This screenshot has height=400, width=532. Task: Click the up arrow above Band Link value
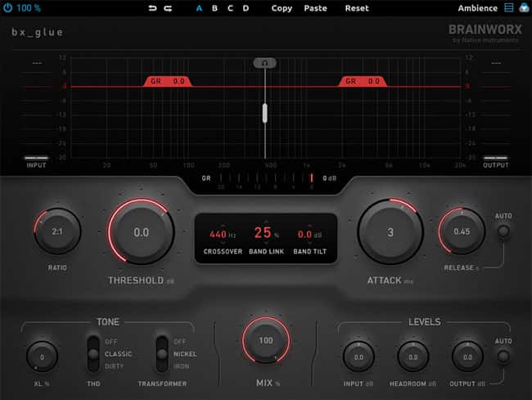pos(266,222)
